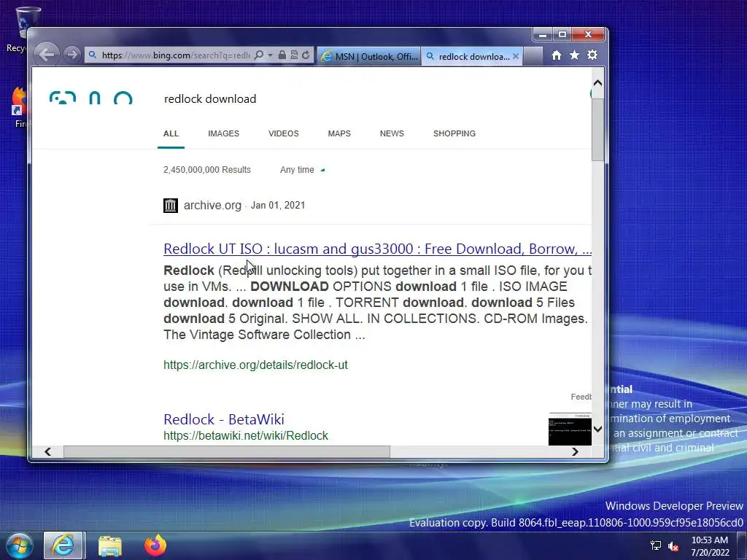
Task: Refresh the page with reload icon
Action: pos(306,55)
